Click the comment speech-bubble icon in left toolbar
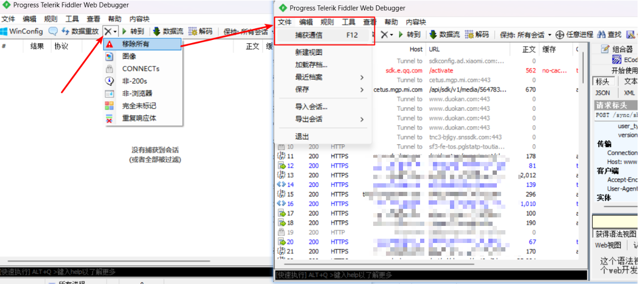Viewport: 644px width, 284px height. [53, 31]
